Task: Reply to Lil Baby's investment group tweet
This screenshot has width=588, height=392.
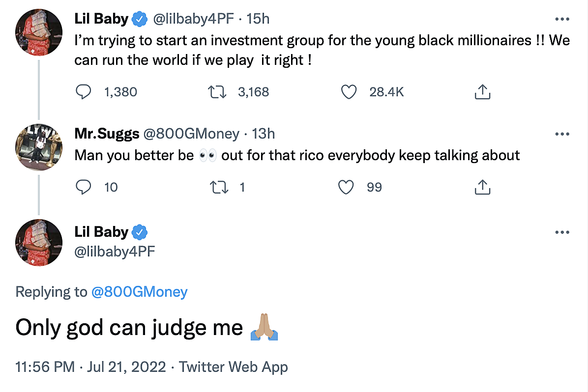Action: [x=84, y=92]
